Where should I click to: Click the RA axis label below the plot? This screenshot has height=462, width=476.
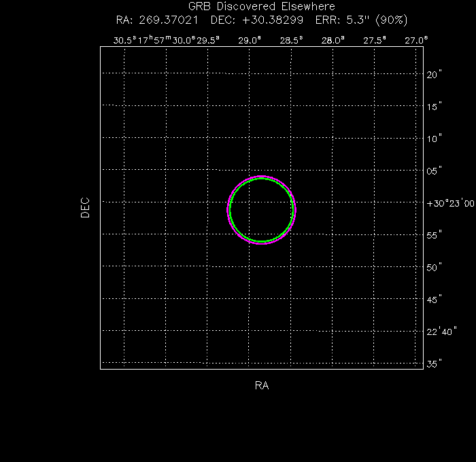click(262, 386)
